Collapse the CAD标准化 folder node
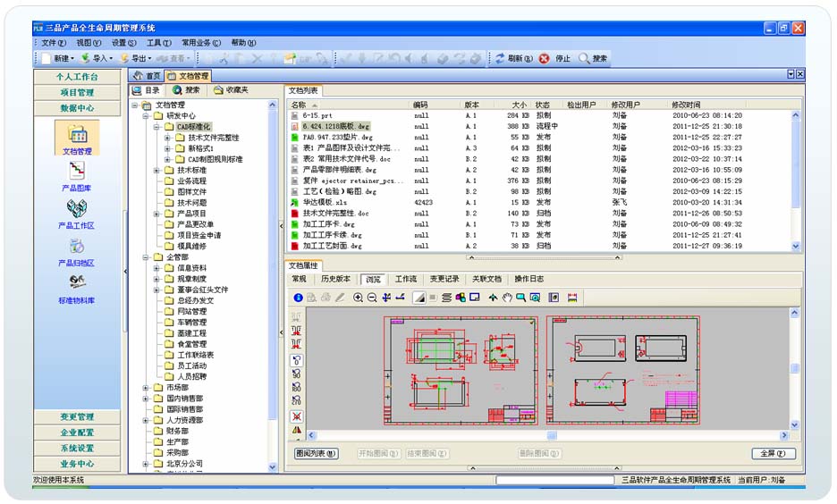 156,127
